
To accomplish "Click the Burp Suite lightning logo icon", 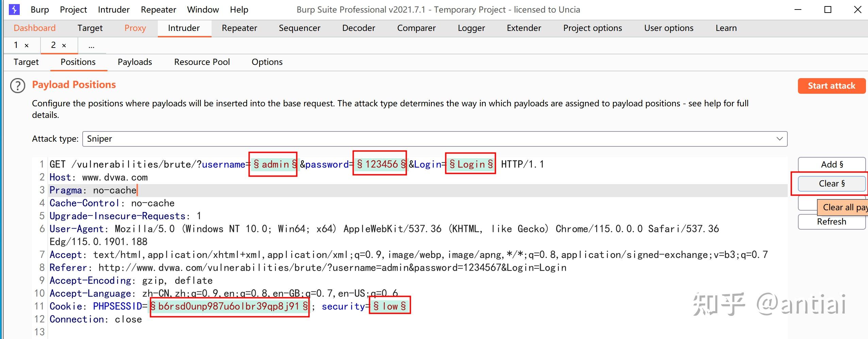I will tap(14, 10).
